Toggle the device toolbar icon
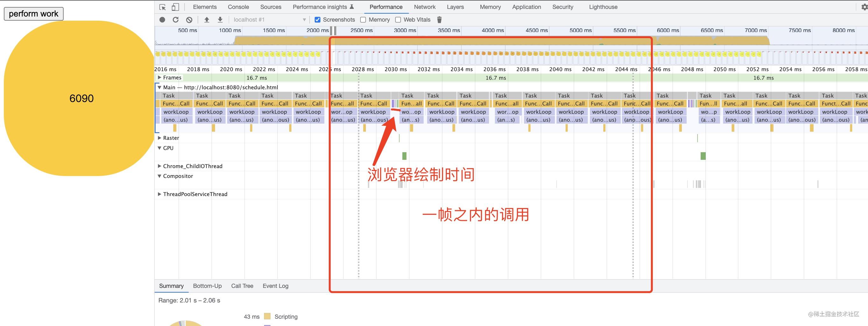This screenshot has width=868, height=326. (x=175, y=7)
